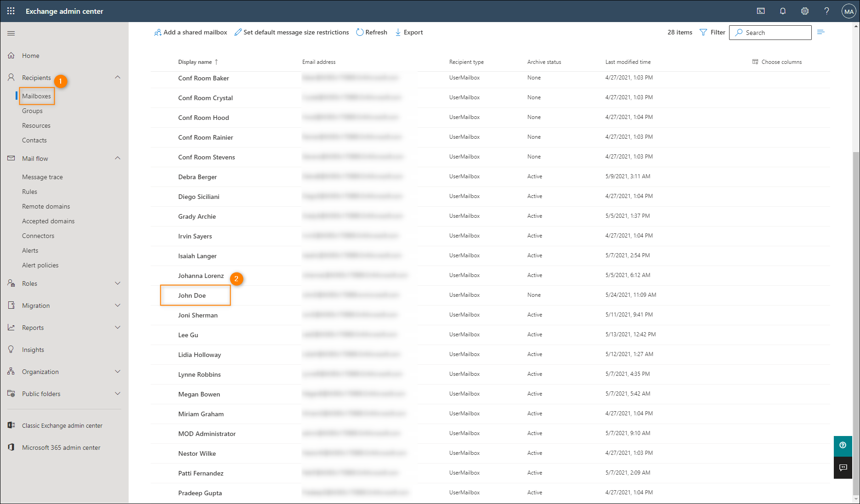860x504 pixels.
Task: Click the Recipients person icon
Action: pyautogui.click(x=11, y=77)
